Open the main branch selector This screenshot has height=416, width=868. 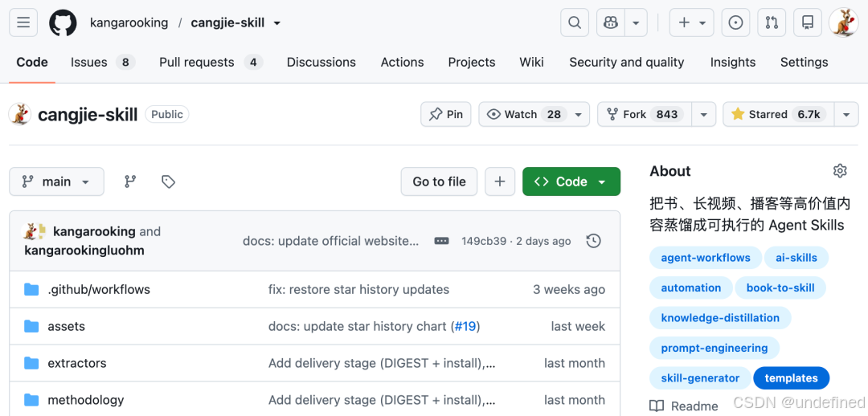click(x=56, y=181)
